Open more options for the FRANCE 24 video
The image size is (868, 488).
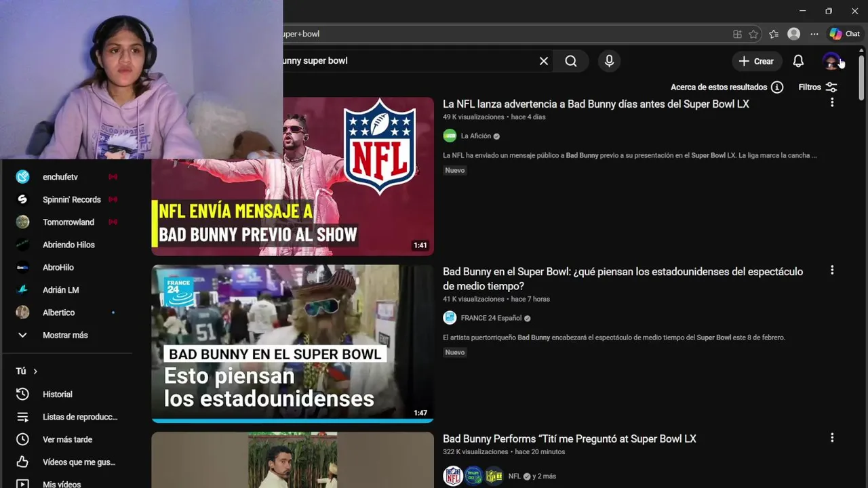click(832, 270)
